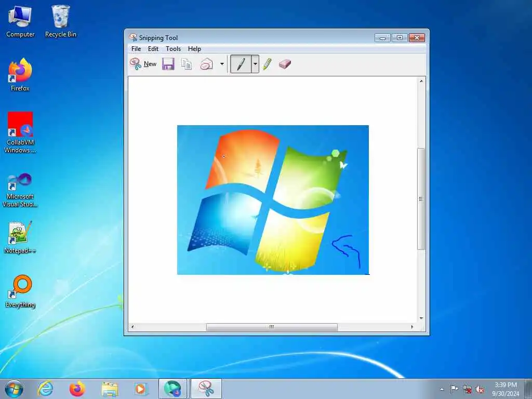The height and width of the screenshot is (399, 532).
Task: Click the globe app taskbar button
Action: click(172, 389)
